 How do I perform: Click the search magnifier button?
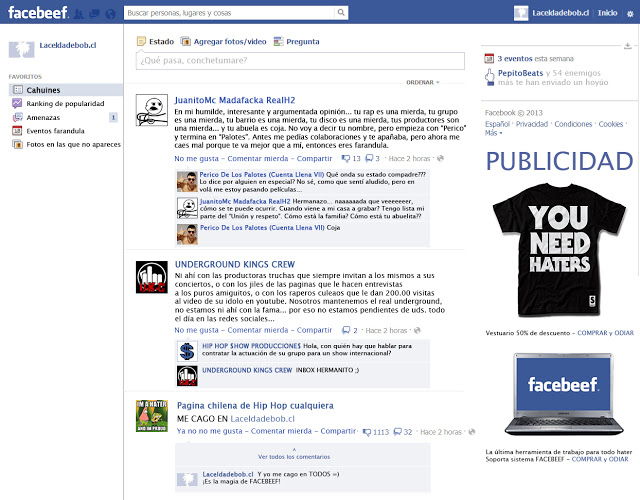pyautogui.click(x=341, y=13)
